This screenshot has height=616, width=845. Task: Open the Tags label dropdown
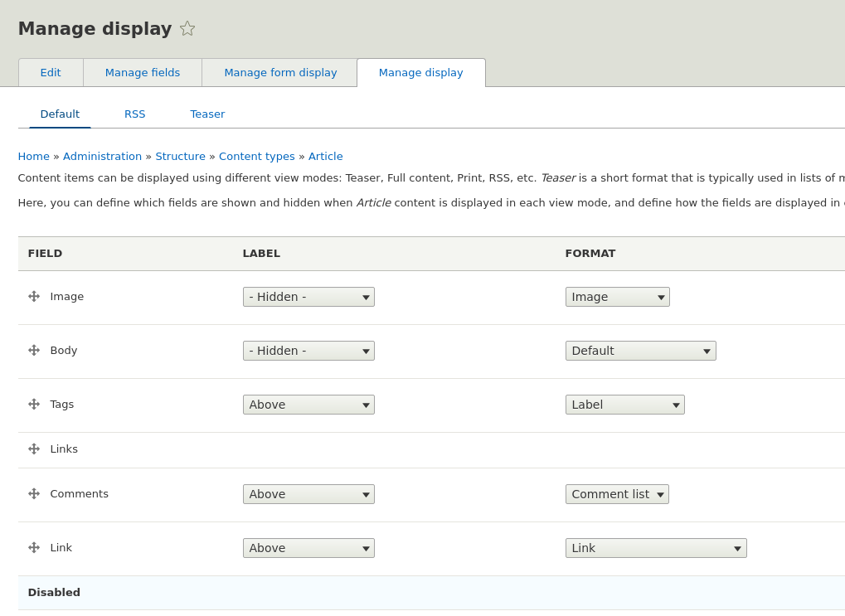click(308, 405)
